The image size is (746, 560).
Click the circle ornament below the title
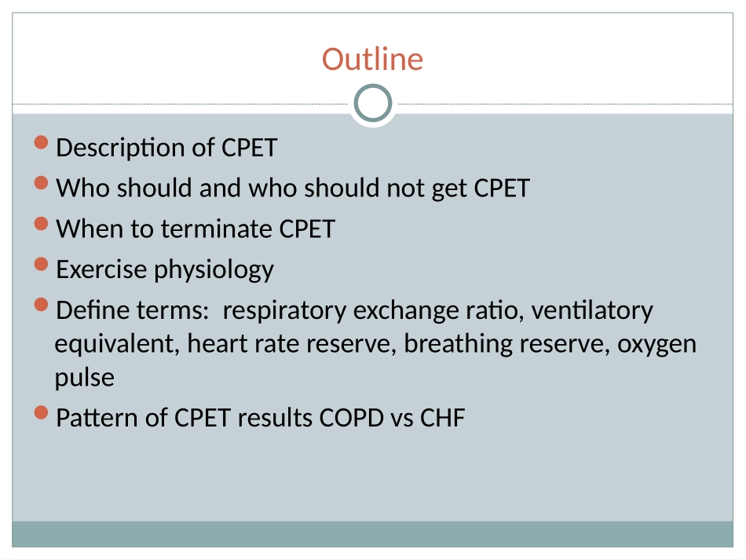[x=372, y=104]
